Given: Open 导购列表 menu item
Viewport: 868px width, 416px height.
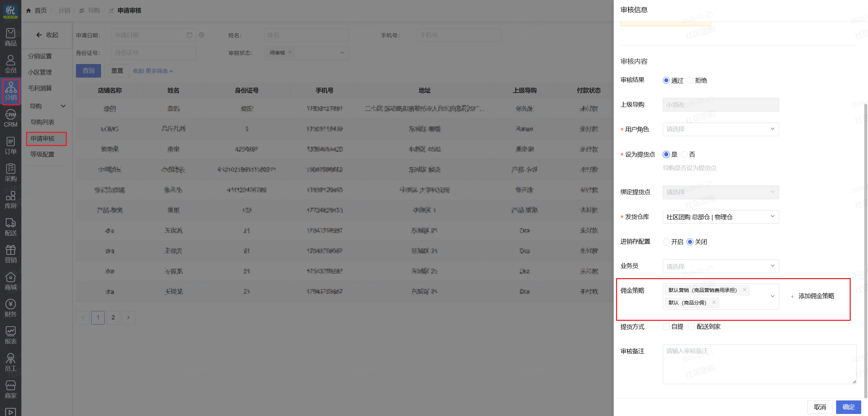Looking at the screenshot, I should click(42, 122).
